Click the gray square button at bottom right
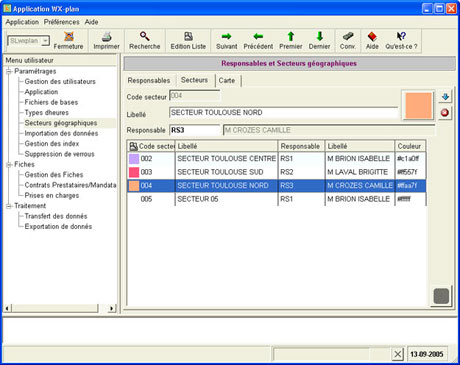Screen dimensions: 460x365 click(x=441, y=296)
